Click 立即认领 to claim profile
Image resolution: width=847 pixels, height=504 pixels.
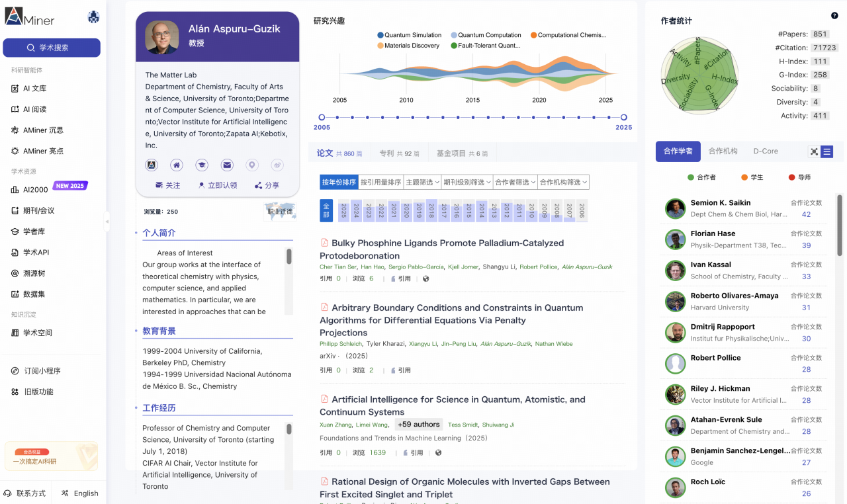[x=218, y=185]
